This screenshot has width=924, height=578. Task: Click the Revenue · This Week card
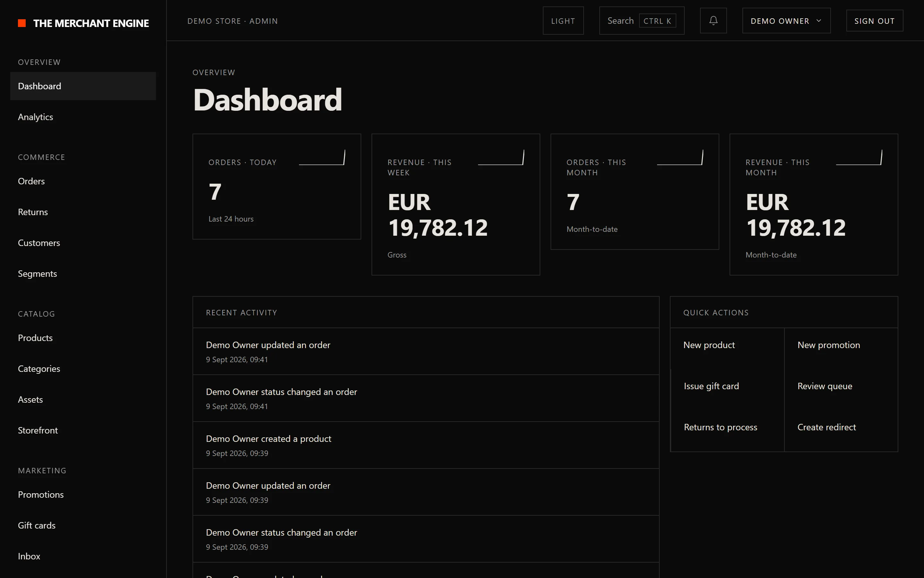pos(456,205)
